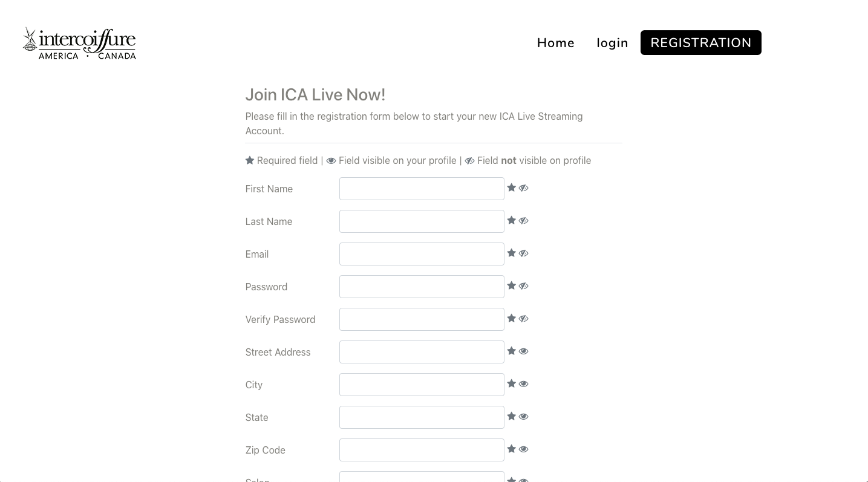The width and height of the screenshot is (868, 482).
Task: Click the hidden-eye icon beside Last Name
Action: point(524,221)
